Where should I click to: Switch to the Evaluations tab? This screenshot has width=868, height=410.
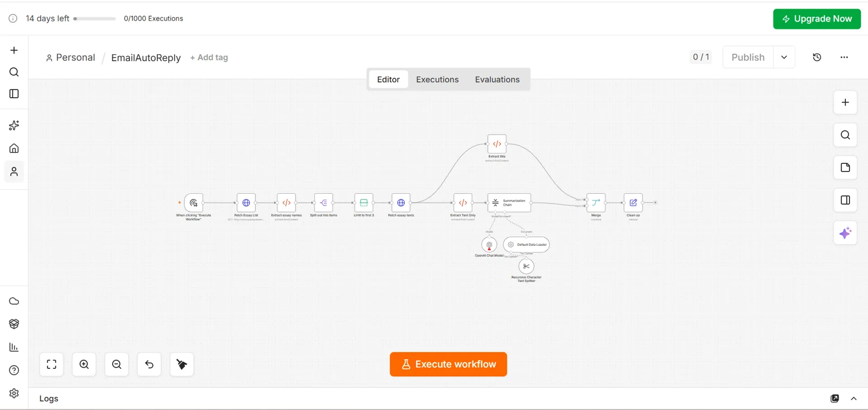click(x=497, y=80)
